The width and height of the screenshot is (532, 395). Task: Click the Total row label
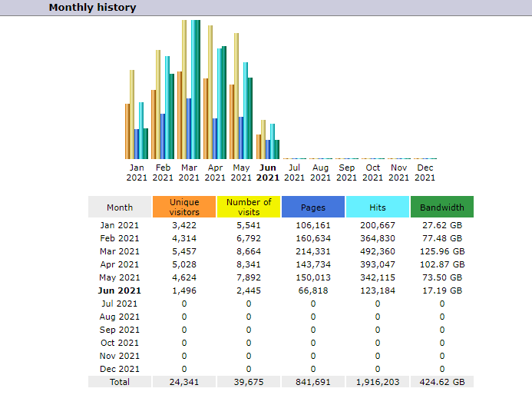pos(120,382)
